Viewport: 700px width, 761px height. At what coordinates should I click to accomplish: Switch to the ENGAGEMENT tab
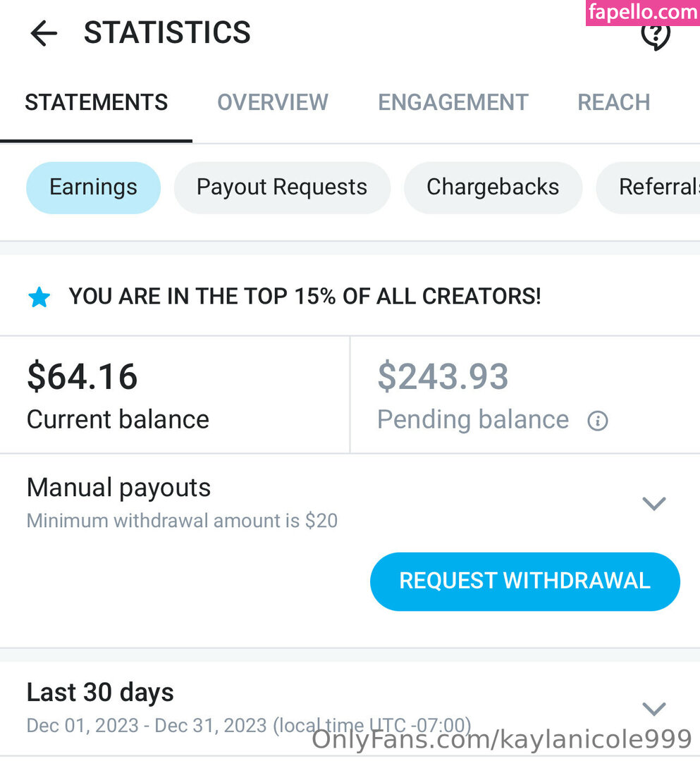pyautogui.click(x=453, y=103)
